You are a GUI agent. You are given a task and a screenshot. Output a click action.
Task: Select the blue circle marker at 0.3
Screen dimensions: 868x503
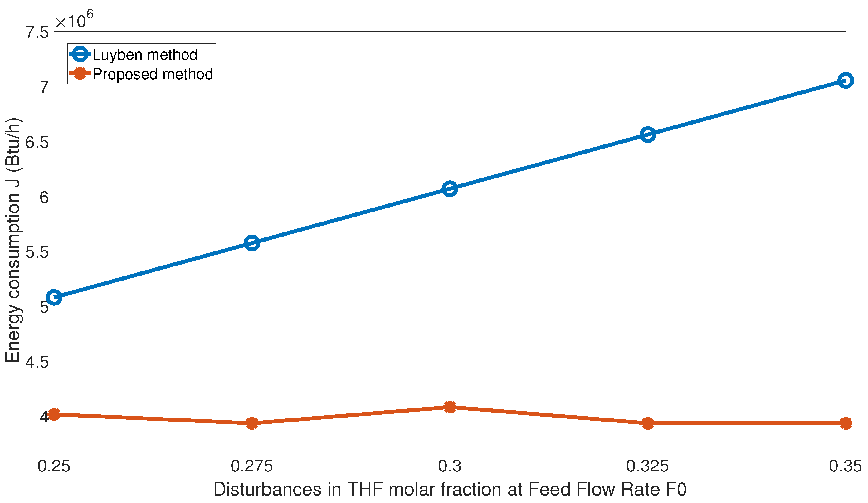point(450,189)
